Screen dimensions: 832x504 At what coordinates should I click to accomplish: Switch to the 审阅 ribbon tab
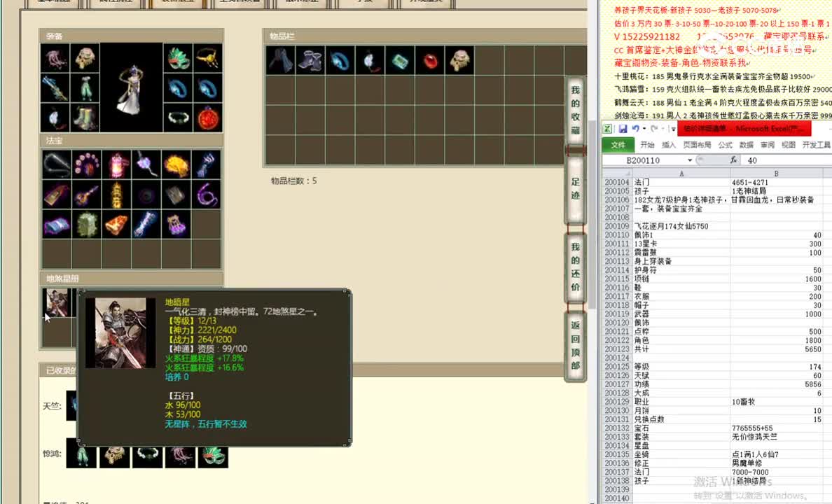pyautogui.click(x=768, y=145)
